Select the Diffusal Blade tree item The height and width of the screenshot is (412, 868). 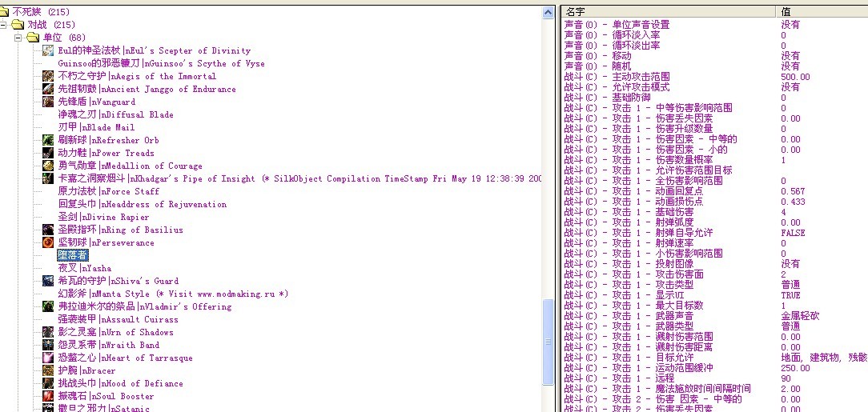click(x=115, y=114)
